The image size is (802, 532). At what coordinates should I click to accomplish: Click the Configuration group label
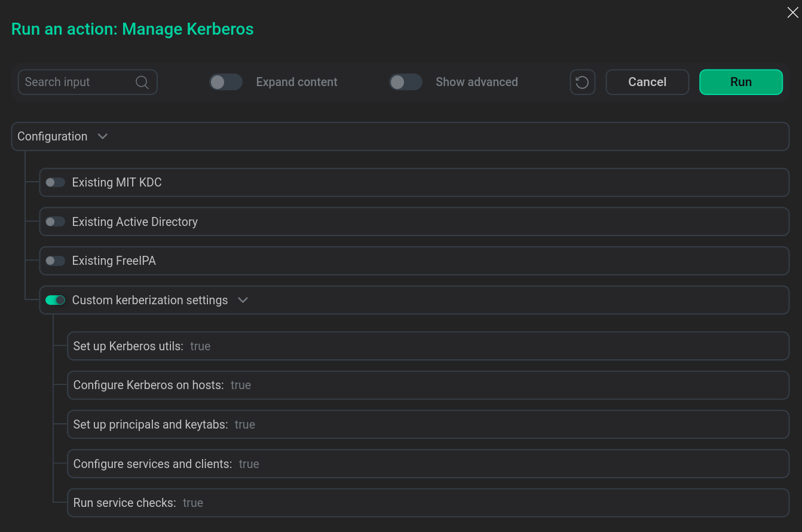(x=52, y=136)
